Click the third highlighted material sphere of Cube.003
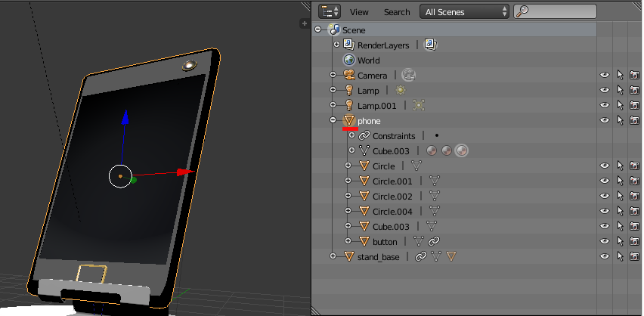644x316 pixels. (x=462, y=150)
